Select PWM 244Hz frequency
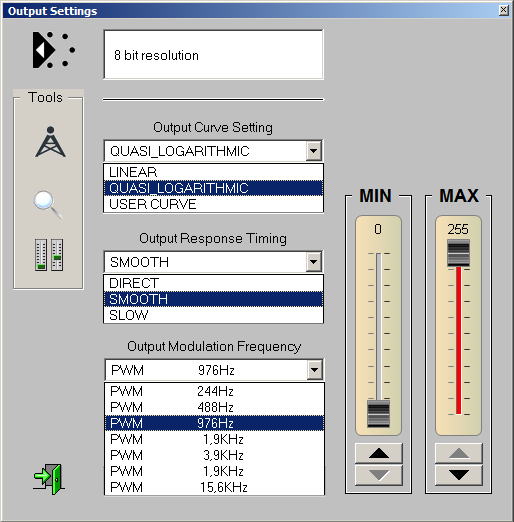 (x=214, y=391)
